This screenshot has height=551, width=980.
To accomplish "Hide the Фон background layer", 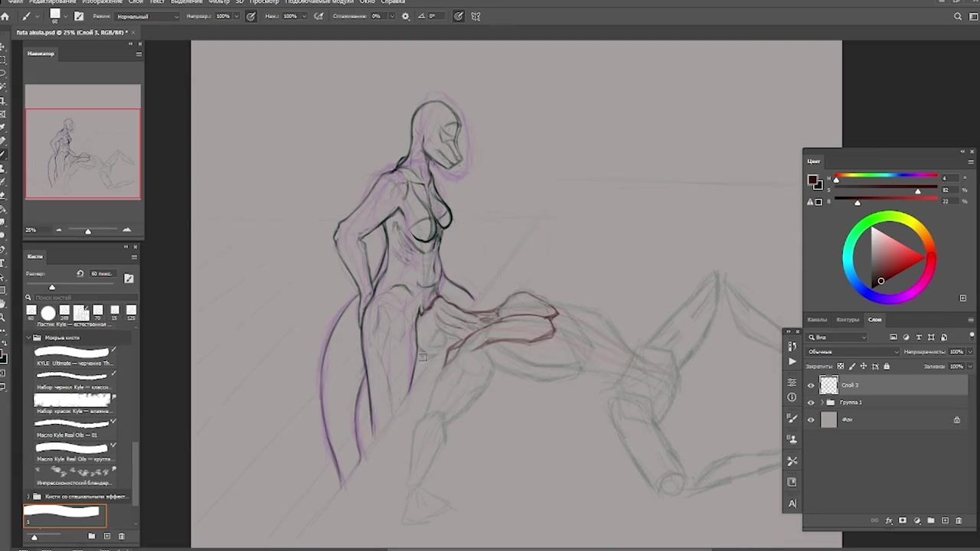I will pos(811,419).
